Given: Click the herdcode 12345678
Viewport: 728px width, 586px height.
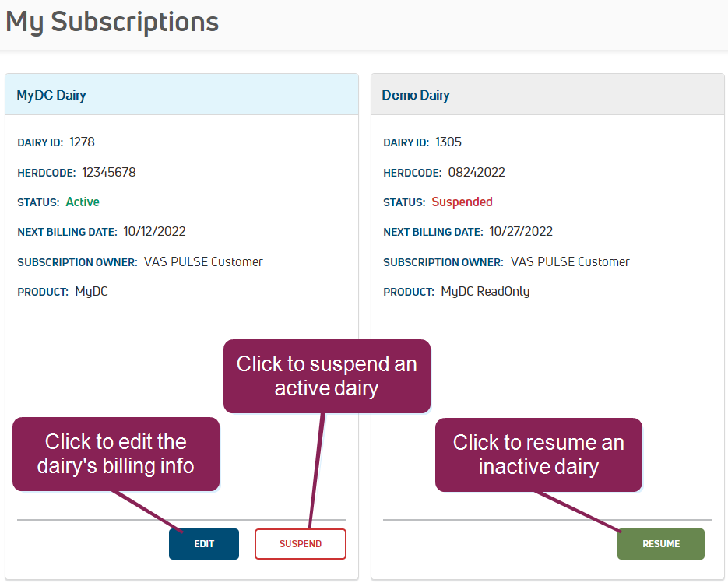Looking at the screenshot, I should [108, 172].
